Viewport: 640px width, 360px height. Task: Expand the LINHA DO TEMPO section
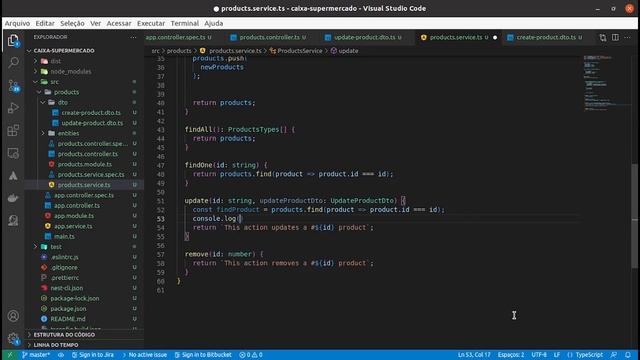[x=56, y=345]
